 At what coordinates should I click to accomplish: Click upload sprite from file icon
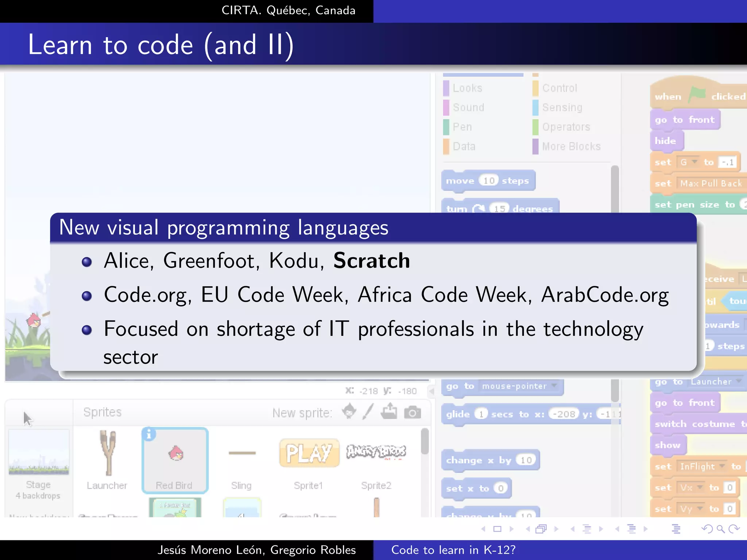pos(389,411)
